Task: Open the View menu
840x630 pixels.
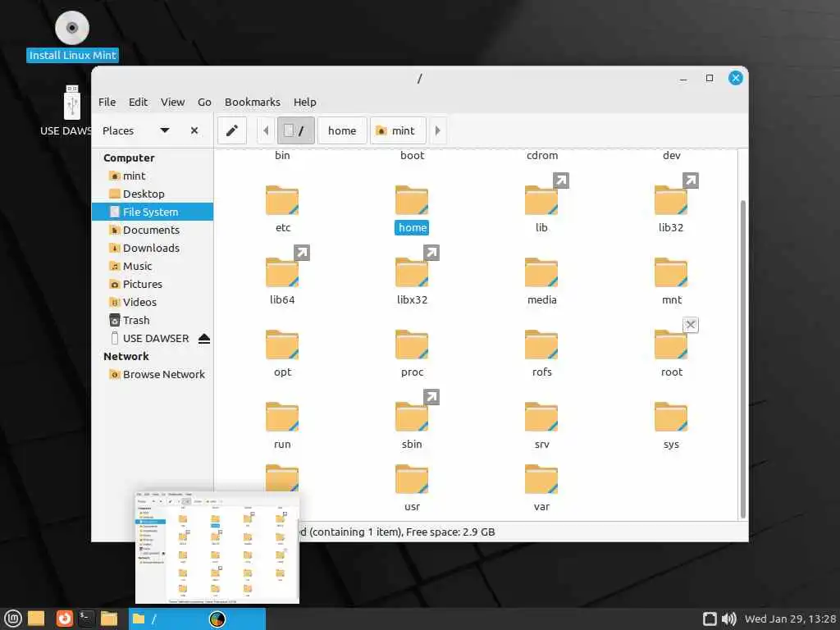Action: click(x=172, y=102)
